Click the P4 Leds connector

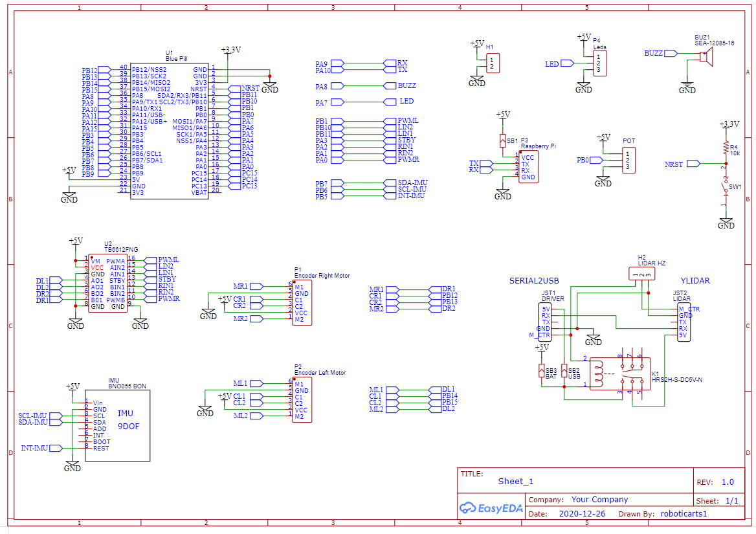pyautogui.click(x=599, y=63)
